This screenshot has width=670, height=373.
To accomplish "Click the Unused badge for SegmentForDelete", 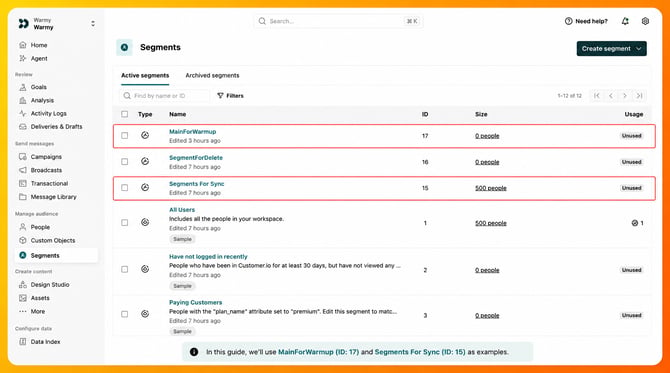I will point(632,162).
